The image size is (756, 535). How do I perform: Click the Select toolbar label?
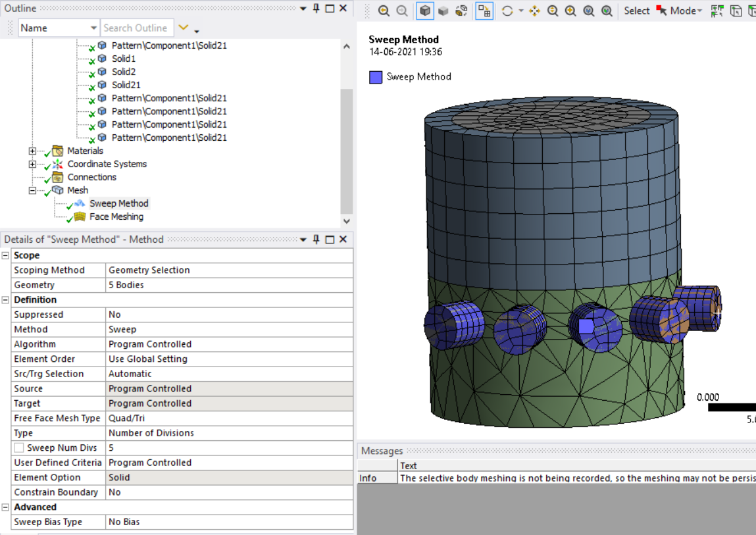tap(636, 11)
